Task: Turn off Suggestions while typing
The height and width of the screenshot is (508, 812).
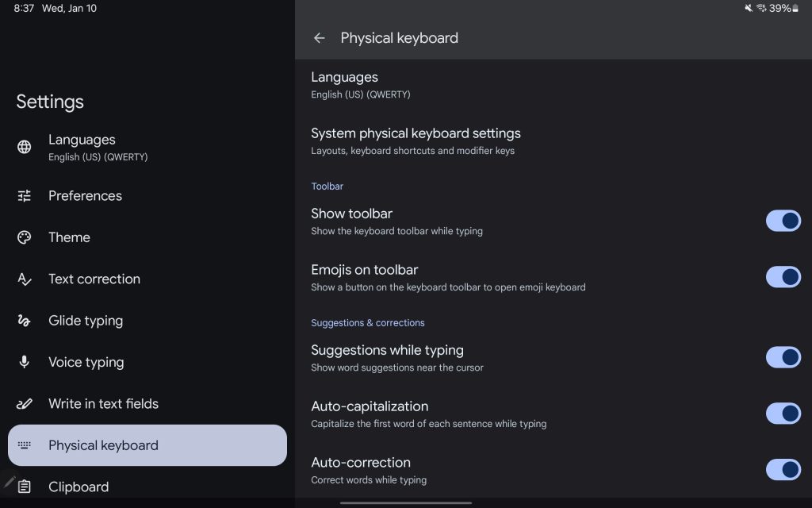Action: tap(783, 357)
